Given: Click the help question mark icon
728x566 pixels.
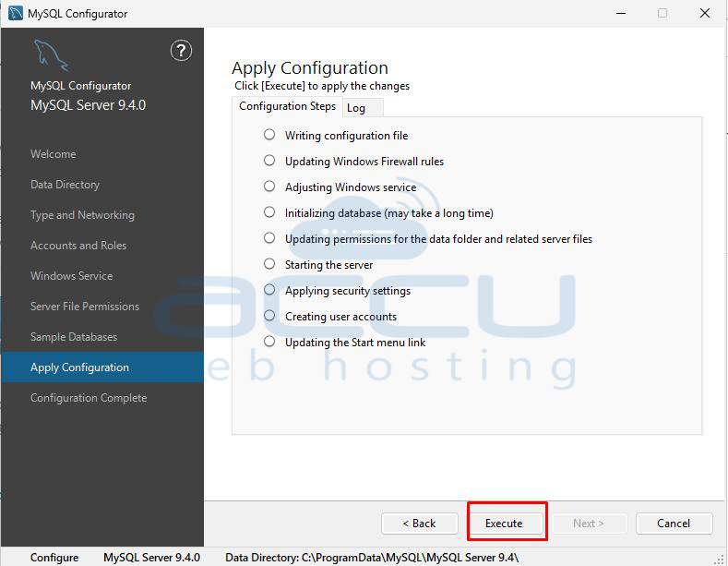Looking at the screenshot, I should [x=181, y=51].
